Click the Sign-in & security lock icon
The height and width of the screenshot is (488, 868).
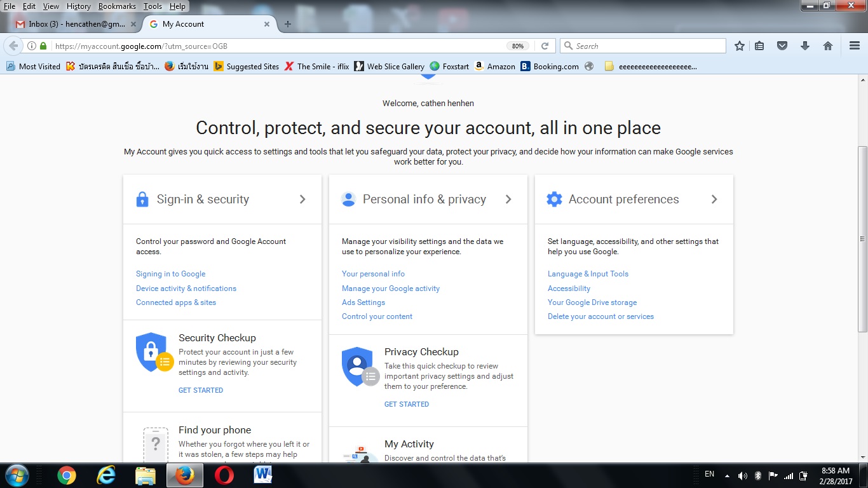(142, 200)
